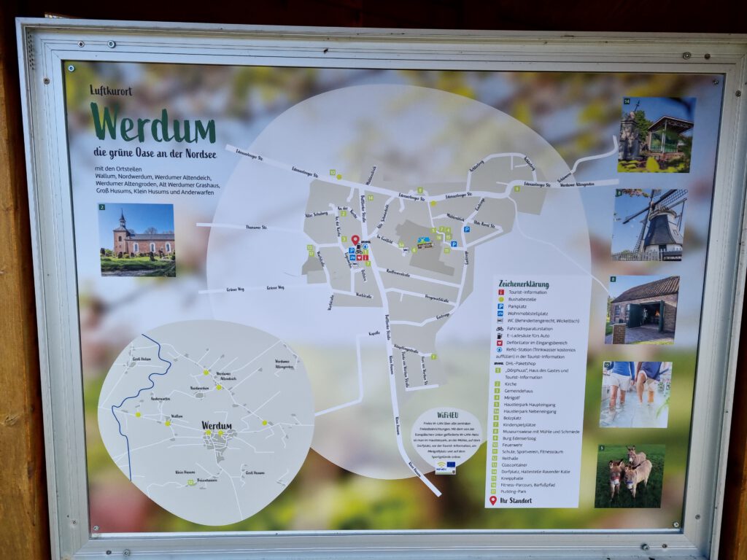The image size is (747, 560).
Task: Click the Haustierpark logo on the map
Action: tap(423, 241)
